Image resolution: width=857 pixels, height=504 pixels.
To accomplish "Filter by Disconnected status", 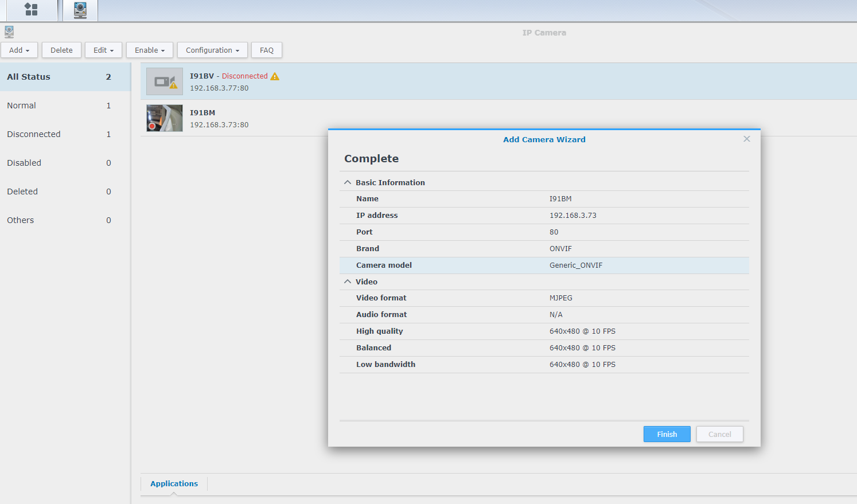I will (34, 134).
